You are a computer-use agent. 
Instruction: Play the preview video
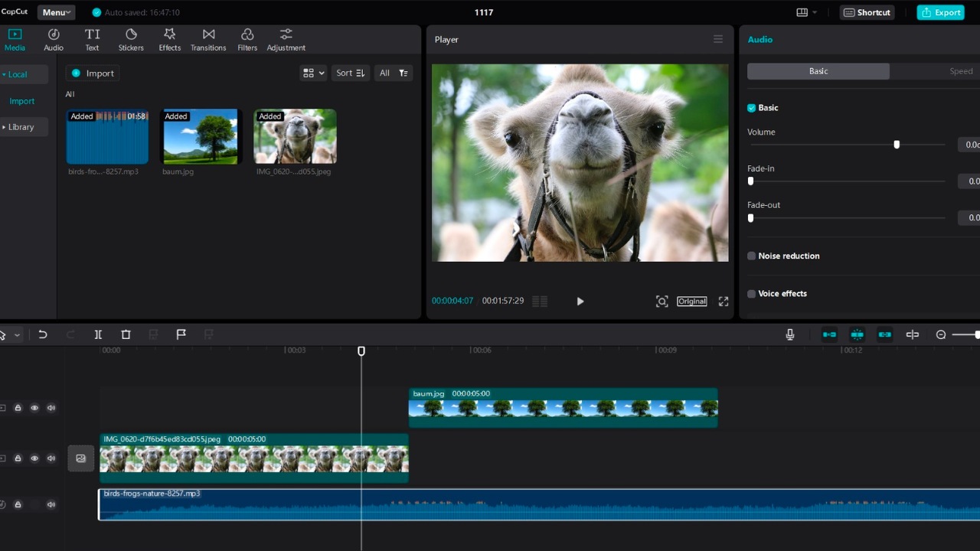580,302
